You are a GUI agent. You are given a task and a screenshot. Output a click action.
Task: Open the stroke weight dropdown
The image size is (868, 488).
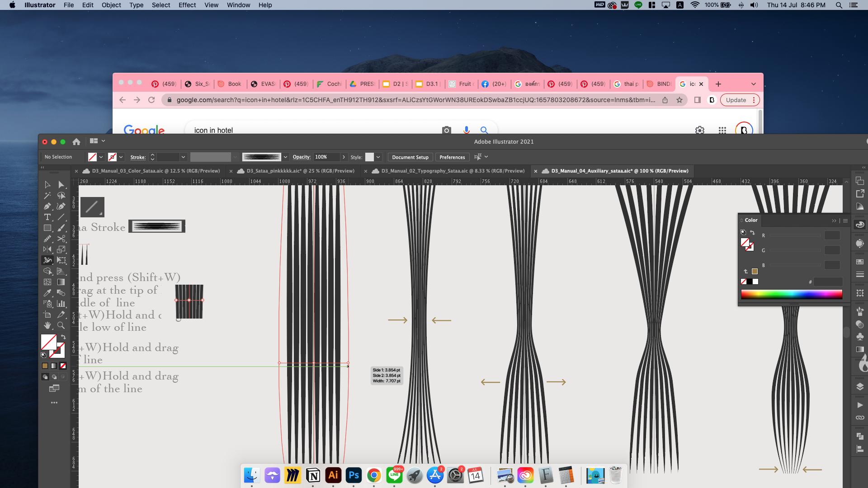click(183, 157)
